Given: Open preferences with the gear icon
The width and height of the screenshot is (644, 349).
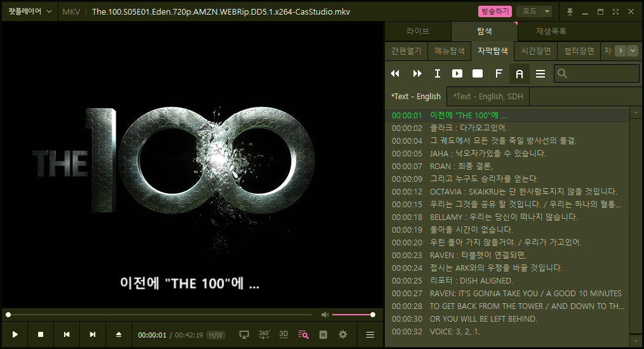Looking at the screenshot, I should point(343,334).
